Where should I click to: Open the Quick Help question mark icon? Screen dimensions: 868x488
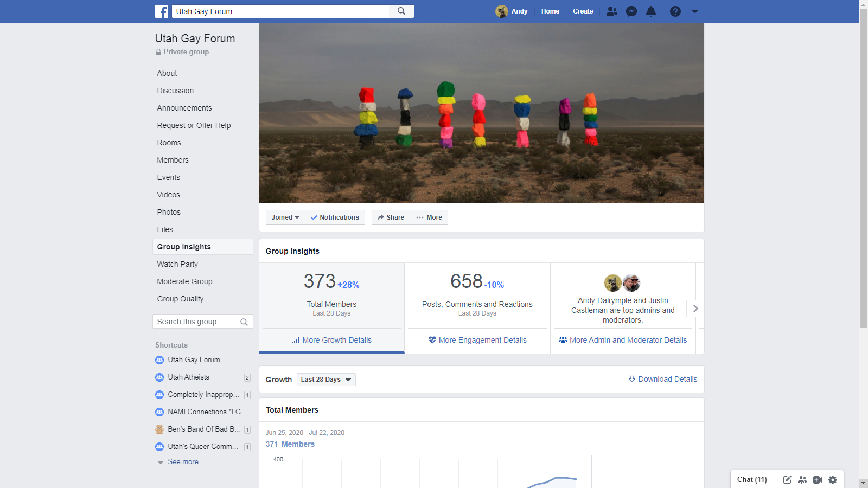pos(675,11)
